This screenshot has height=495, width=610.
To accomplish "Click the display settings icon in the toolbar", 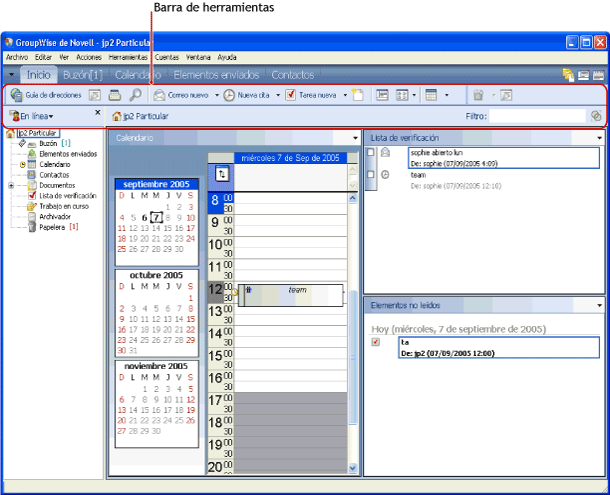I will pyautogui.click(x=402, y=95).
